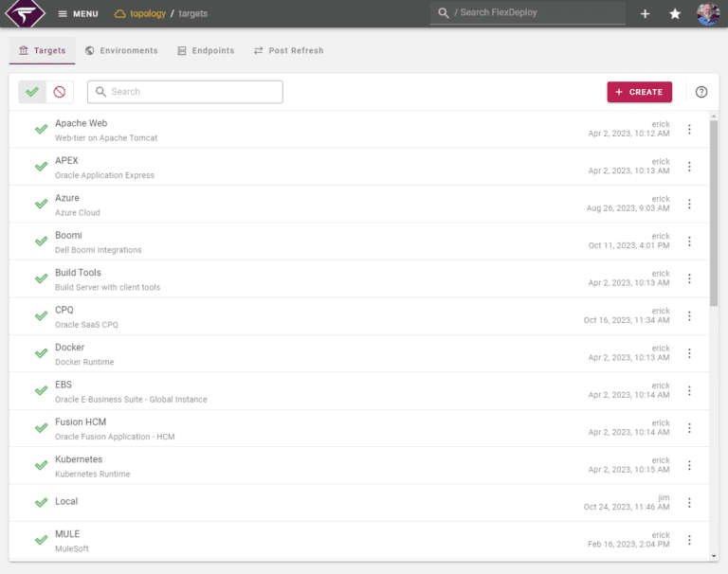Open EBS row three-dot menu

pyautogui.click(x=689, y=390)
